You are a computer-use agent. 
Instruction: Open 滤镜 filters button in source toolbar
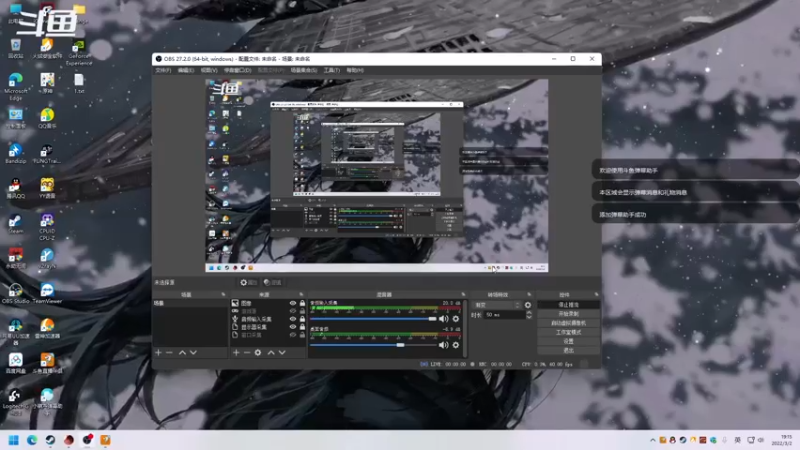[x=273, y=282]
